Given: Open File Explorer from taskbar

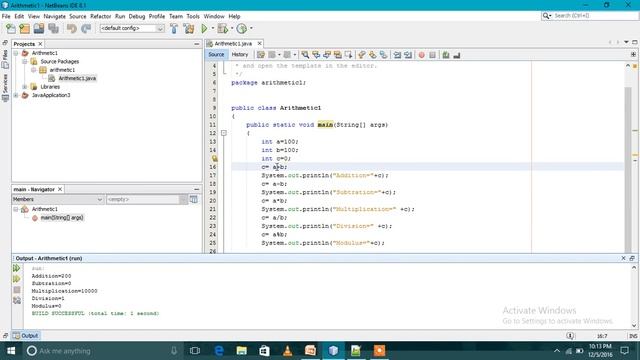Looking at the screenshot, I should coord(242,351).
